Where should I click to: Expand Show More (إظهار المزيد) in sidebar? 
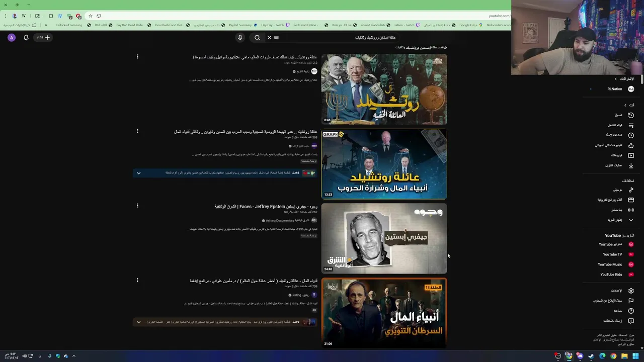(620, 220)
